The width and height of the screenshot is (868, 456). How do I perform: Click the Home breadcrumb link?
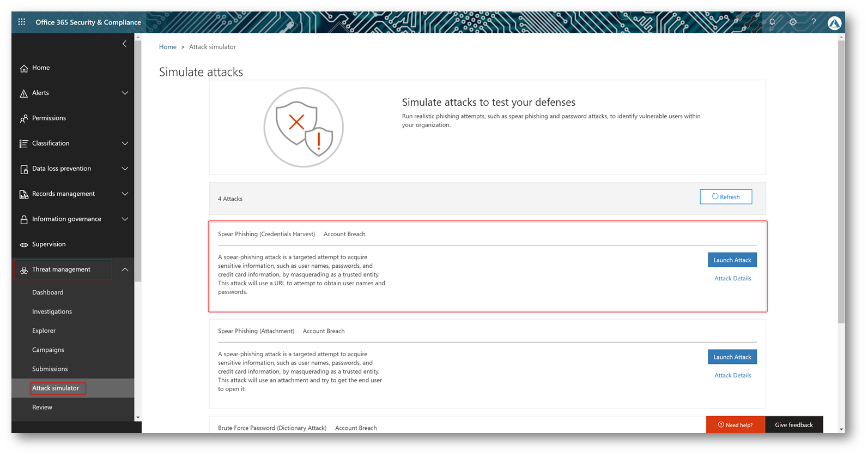click(168, 47)
